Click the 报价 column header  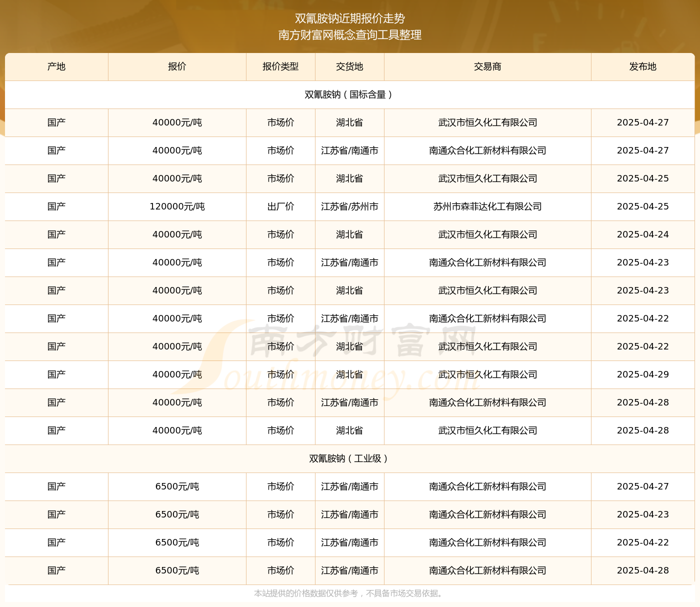pyautogui.click(x=177, y=66)
